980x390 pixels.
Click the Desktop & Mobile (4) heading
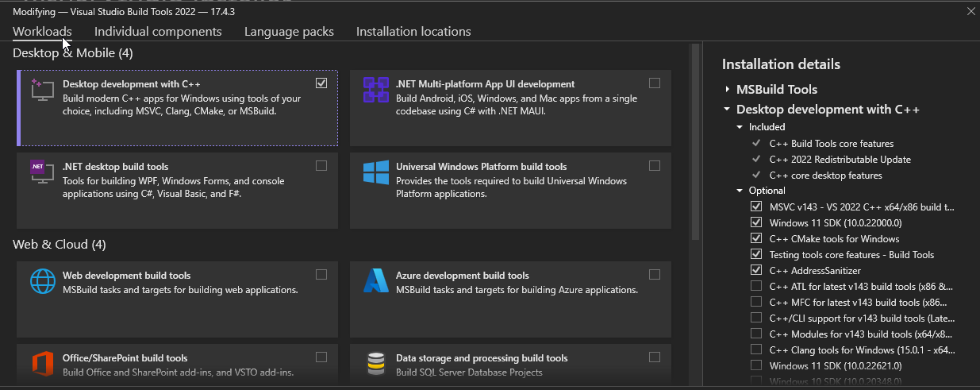[x=73, y=53]
